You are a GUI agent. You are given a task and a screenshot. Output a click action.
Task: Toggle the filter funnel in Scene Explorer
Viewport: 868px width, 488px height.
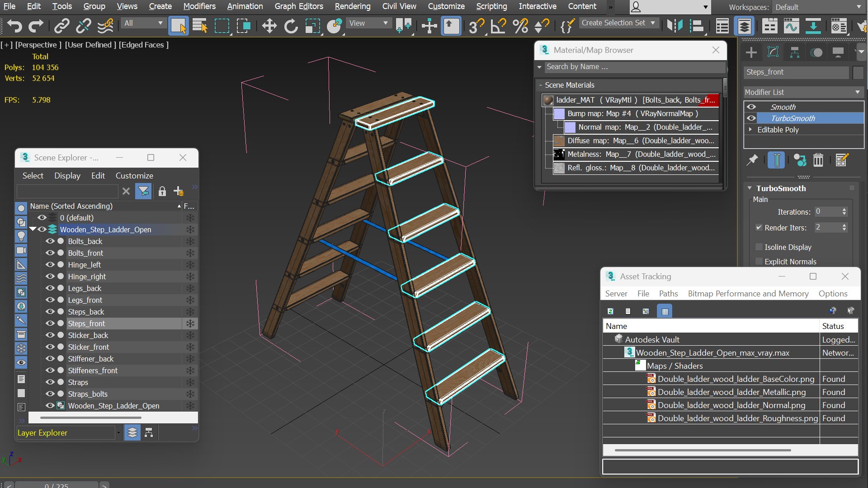point(143,191)
